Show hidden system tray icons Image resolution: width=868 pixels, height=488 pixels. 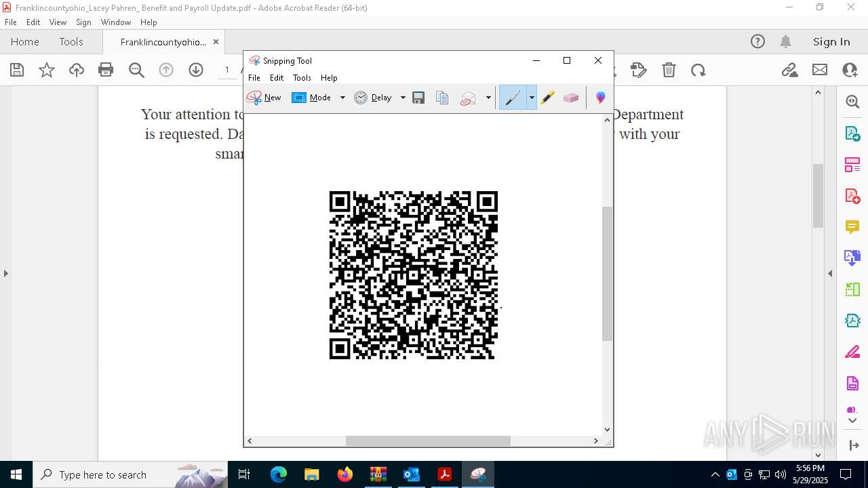[x=715, y=474]
